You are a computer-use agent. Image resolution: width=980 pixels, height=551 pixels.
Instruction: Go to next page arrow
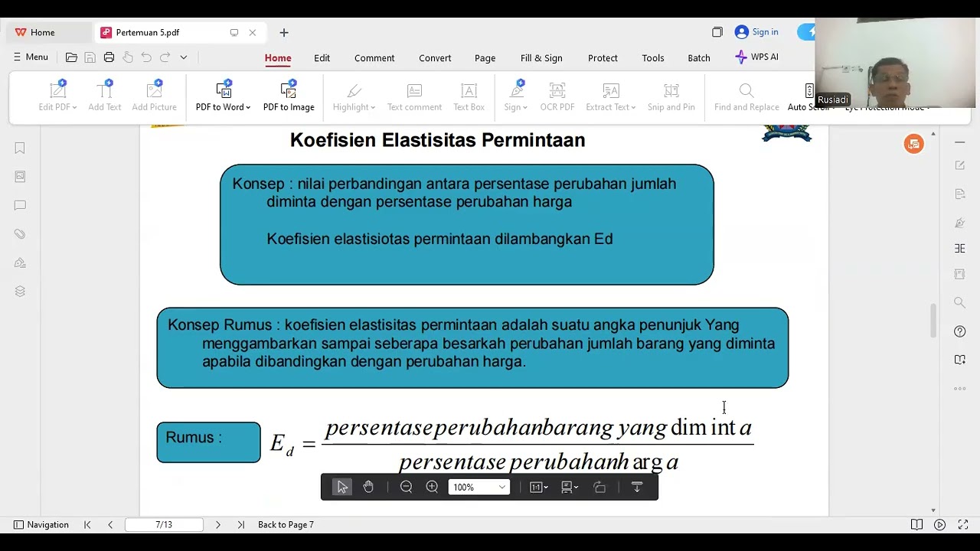coord(217,525)
